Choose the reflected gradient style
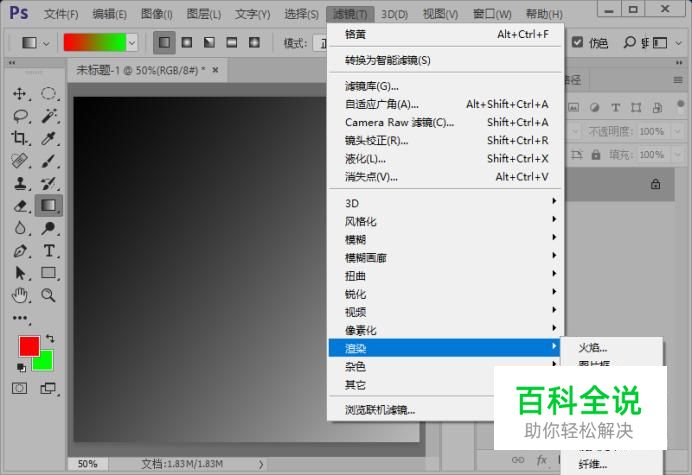Screen dimensions: 692x475 [232, 42]
